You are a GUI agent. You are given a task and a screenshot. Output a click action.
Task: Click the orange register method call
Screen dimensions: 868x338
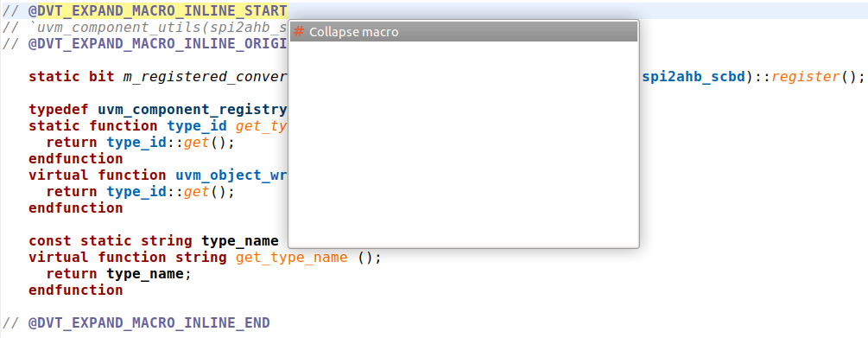[x=806, y=76]
